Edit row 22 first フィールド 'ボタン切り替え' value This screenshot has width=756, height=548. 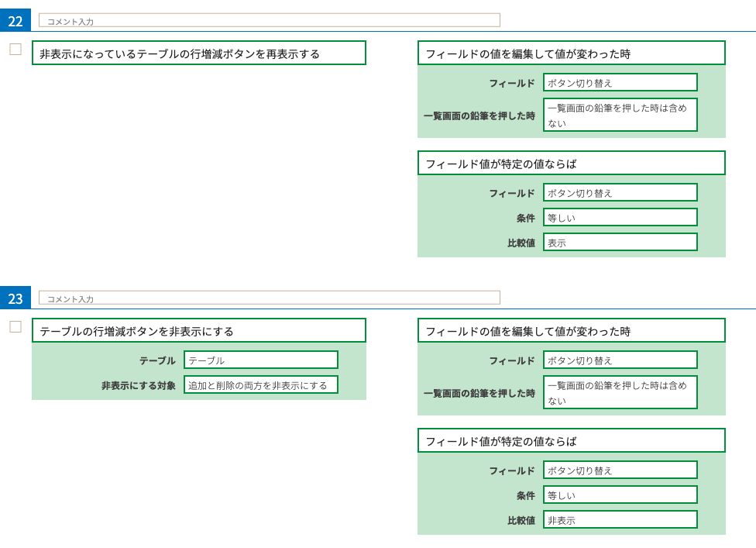[620, 82]
